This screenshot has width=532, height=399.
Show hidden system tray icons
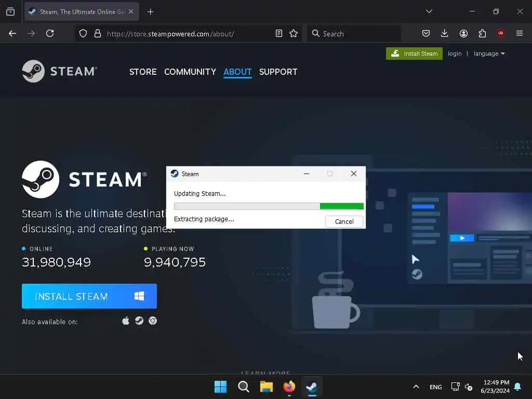tap(416, 387)
